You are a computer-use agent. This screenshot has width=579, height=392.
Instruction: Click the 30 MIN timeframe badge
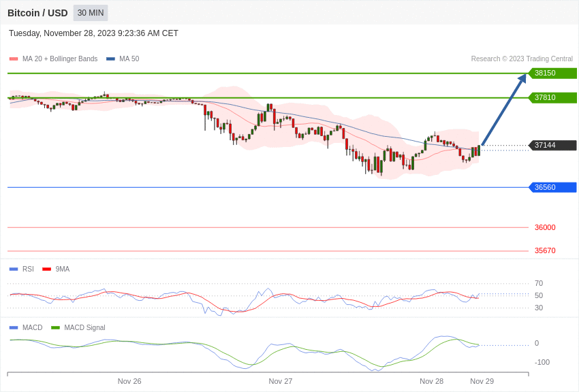coord(91,13)
